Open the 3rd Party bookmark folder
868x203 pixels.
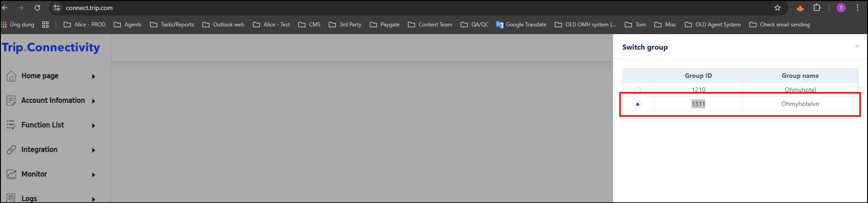345,25
